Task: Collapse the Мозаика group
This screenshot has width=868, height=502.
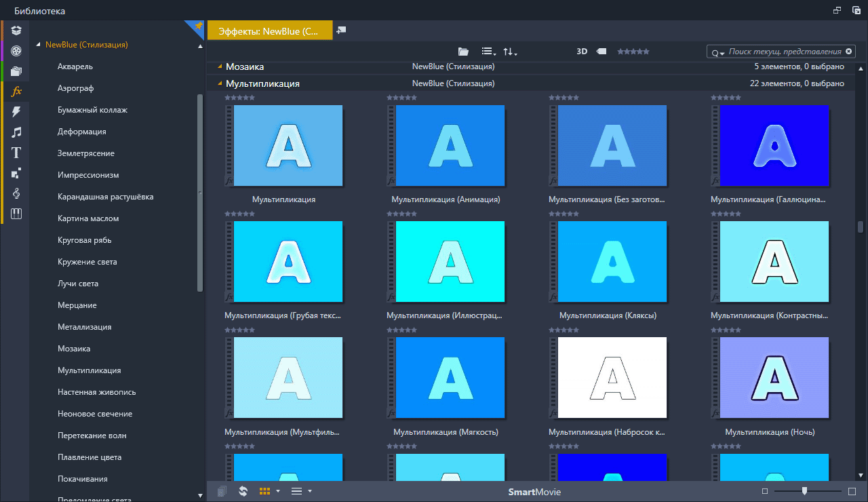Action: 220,66
